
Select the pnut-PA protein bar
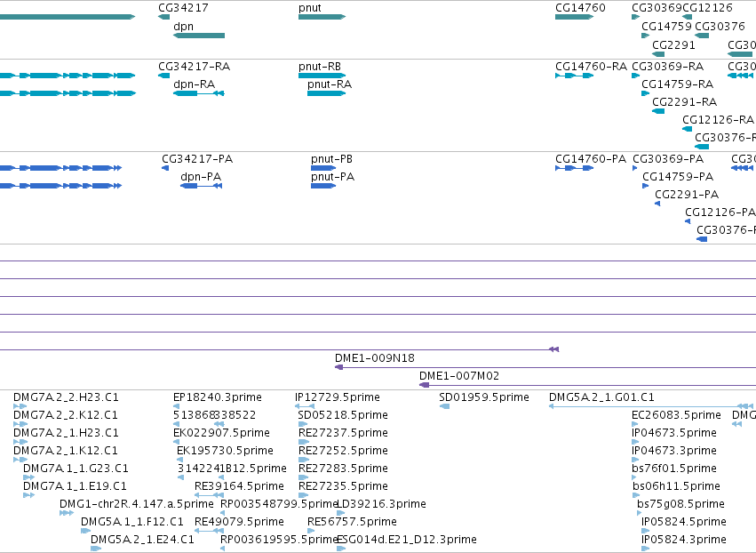pos(323,186)
